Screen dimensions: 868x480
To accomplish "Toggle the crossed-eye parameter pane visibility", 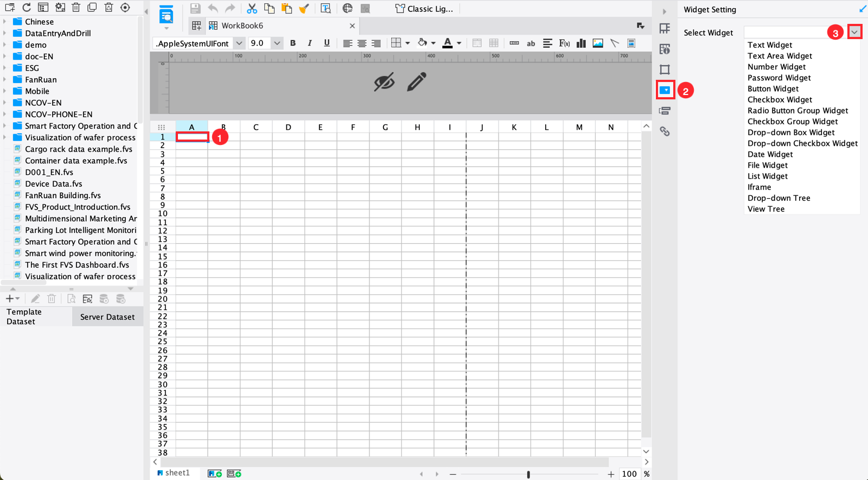I will (x=384, y=83).
